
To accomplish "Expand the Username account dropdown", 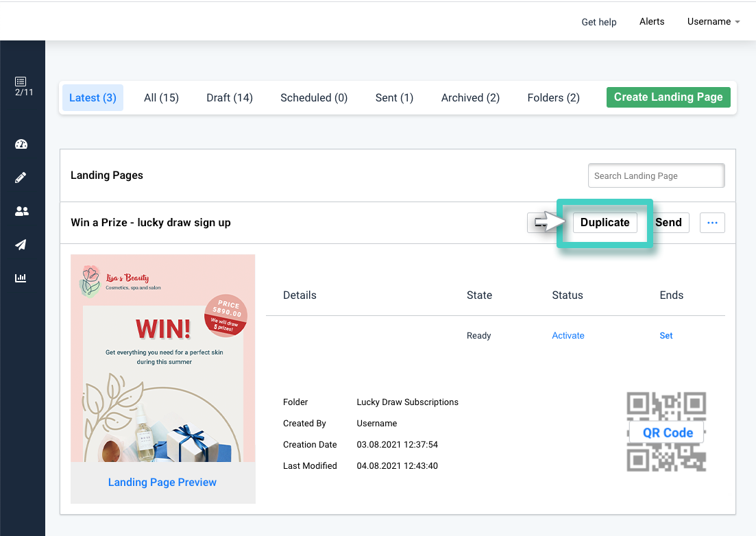I will 713,22.
